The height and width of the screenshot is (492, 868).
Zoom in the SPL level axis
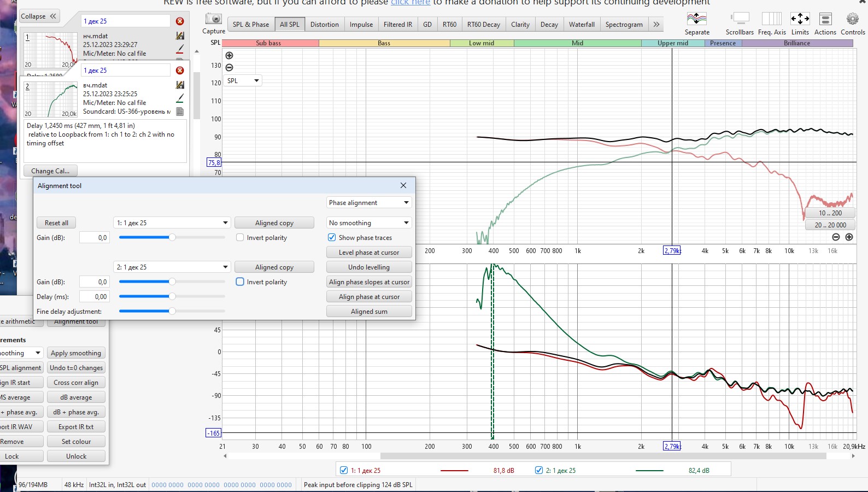tap(230, 55)
